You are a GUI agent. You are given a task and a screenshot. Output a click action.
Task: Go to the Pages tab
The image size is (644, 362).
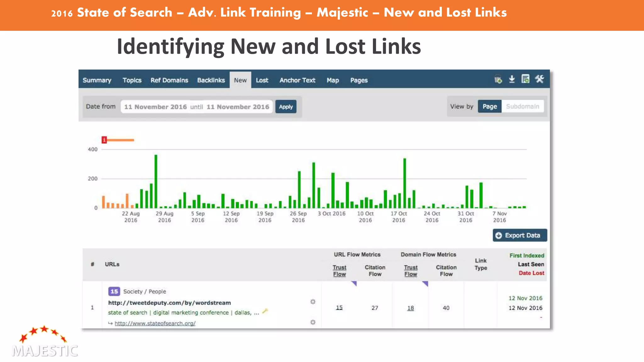coord(359,80)
